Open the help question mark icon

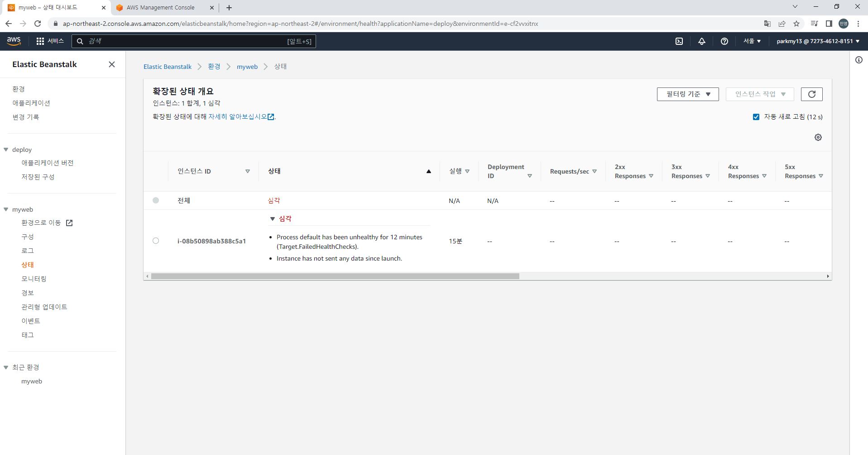pos(724,41)
